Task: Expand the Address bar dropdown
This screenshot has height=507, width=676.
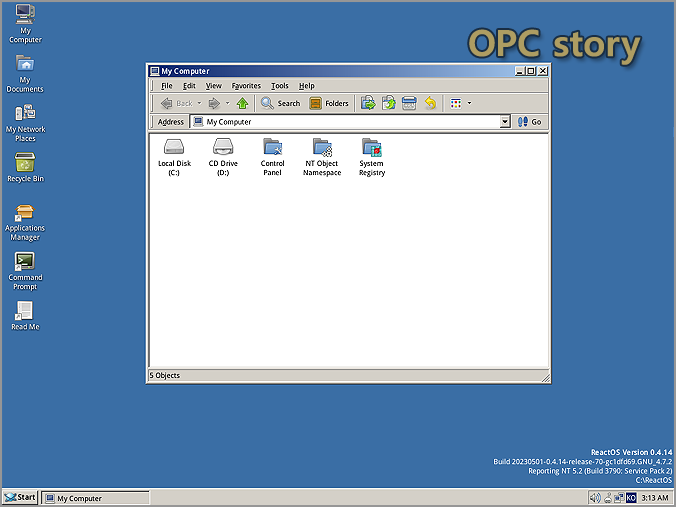Action: (505, 122)
